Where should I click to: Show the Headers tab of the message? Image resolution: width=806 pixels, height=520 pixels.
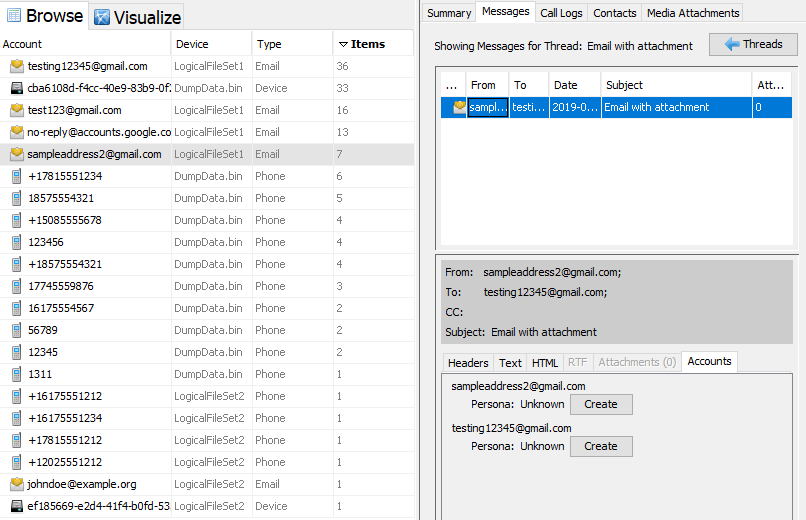(468, 363)
